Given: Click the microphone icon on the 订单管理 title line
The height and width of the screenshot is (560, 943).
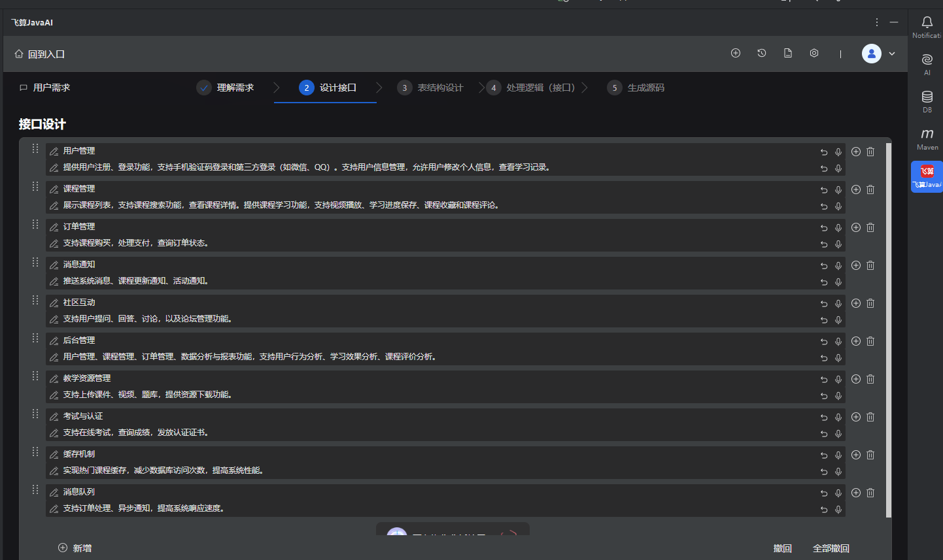Looking at the screenshot, I should 838,228.
